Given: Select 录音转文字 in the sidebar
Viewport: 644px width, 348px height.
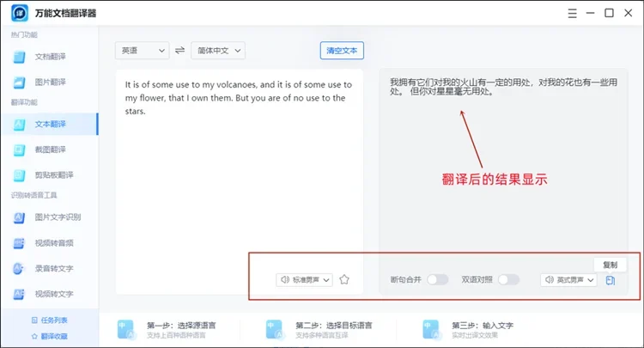Looking at the screenshot, I should 49,269.
